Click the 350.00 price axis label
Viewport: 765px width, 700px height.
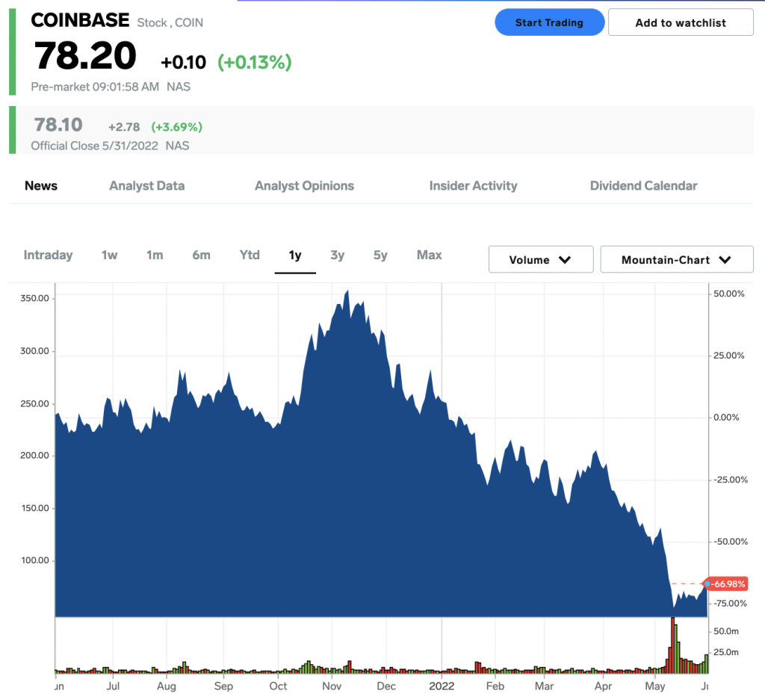click(34, 299)
